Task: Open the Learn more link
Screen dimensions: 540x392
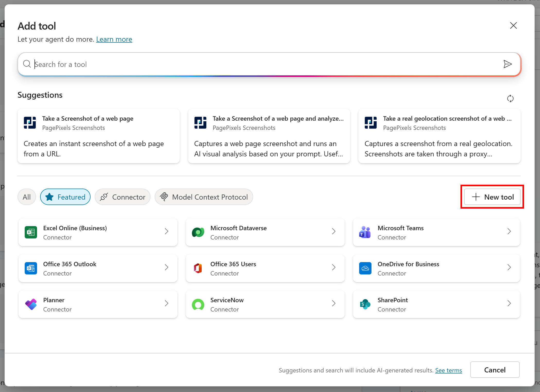Action: pyautogui.click(x=114, y=39)
